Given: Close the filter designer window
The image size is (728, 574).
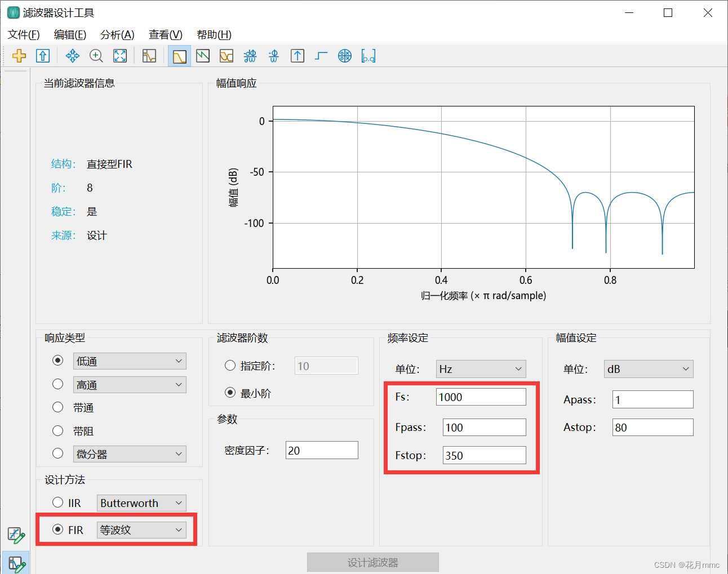Looking at the screenshot, I should [708, 12].
